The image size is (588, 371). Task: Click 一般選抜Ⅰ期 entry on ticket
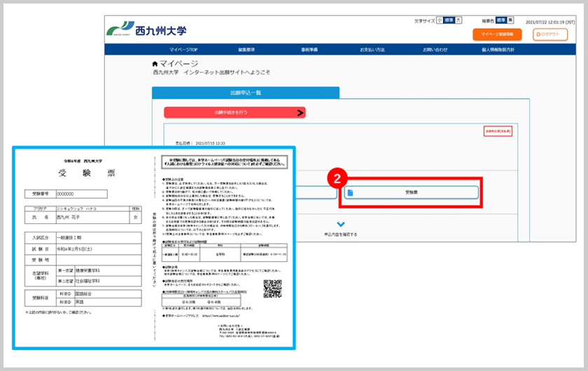click(69, 238)
